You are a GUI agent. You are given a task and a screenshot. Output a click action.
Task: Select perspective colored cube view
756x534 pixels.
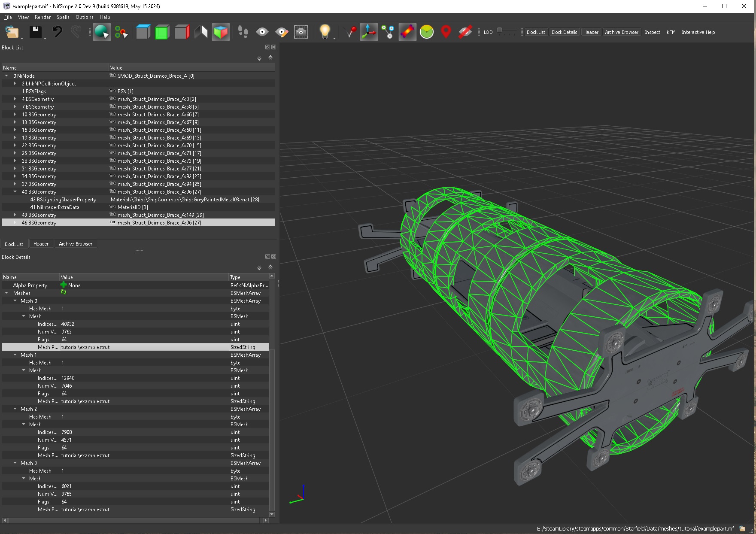(x=221, y=32)
